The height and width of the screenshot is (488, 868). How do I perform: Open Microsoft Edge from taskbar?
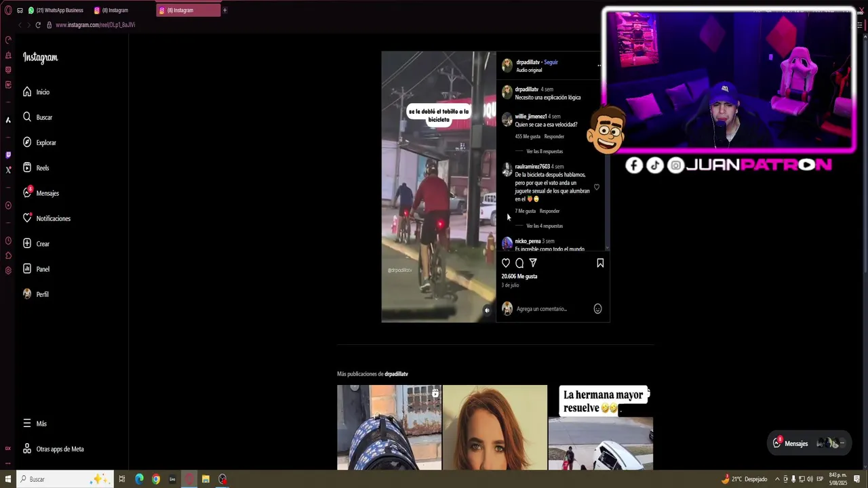(x=139, y=479)
